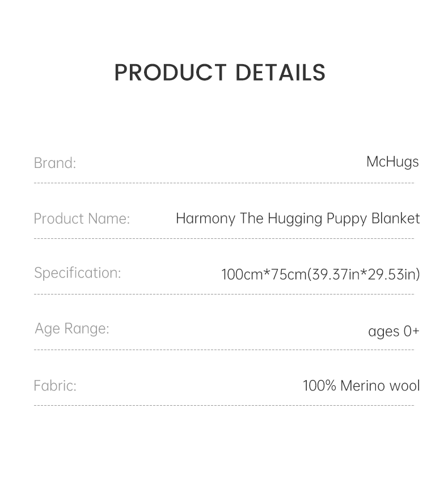
Task: Select the Specification: label
Action: [78, 273]
